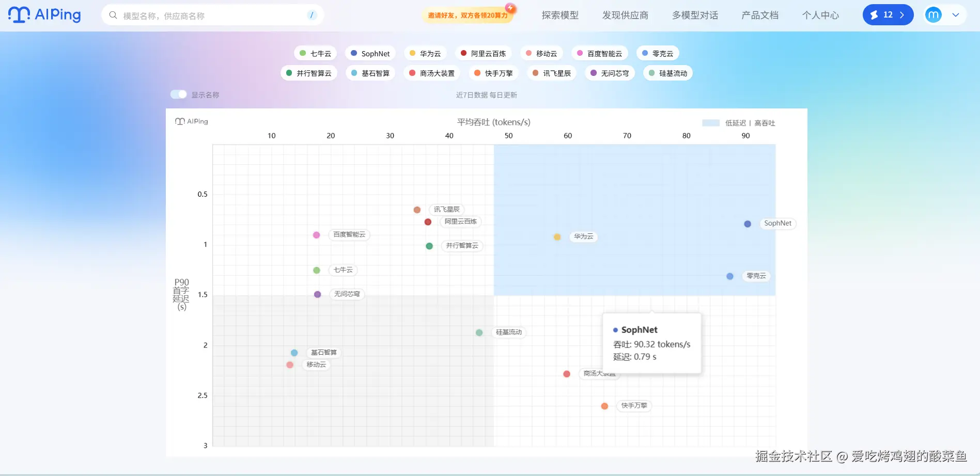Toggle the 基石智算 legend chip
Image resolution: width=980 pixels, height=476 pixels.
pos(370,73)
